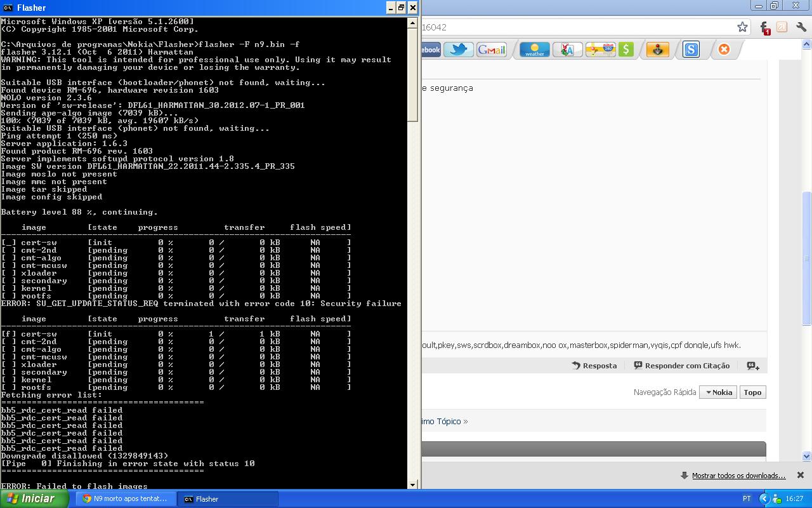Click the flasher -F n9.bin command line
This screenshot has width=812, height=508.
151,44
